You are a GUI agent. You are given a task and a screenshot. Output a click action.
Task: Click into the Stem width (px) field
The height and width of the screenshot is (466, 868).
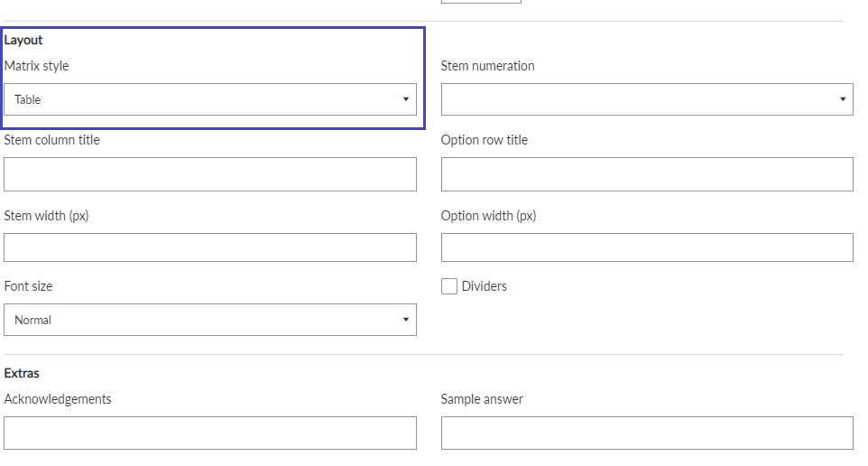point(210,247)
